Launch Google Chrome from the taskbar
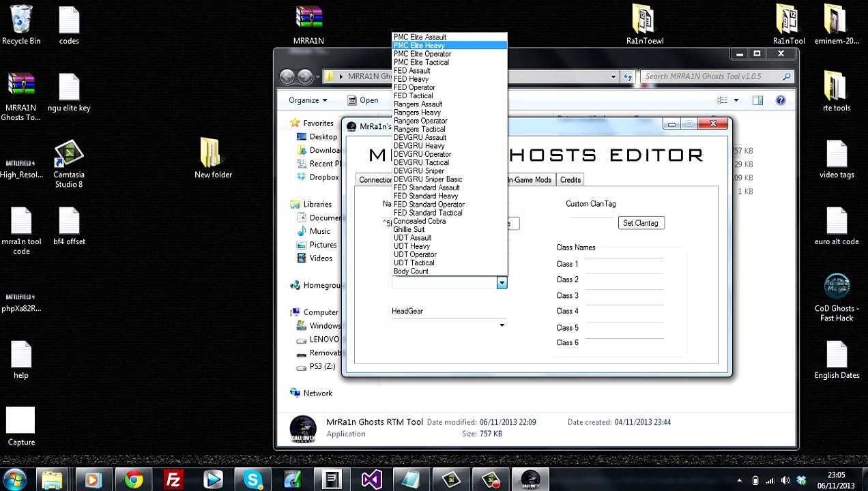 [x=134, y=480]
